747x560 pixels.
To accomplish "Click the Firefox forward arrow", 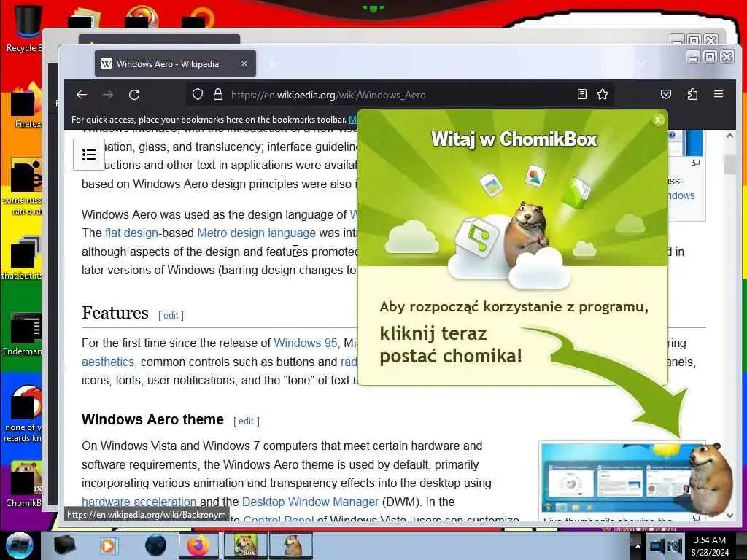I will point(108,95).
